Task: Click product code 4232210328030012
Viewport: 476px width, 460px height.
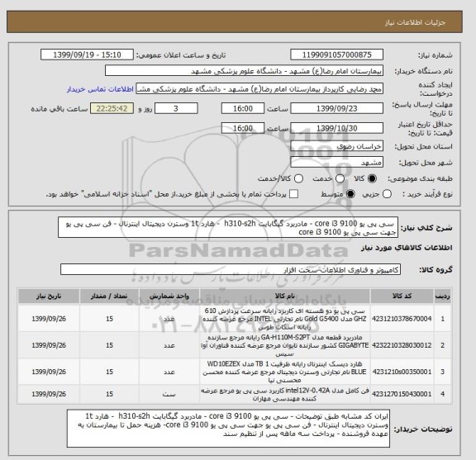Action: click(x=402, y=345)
